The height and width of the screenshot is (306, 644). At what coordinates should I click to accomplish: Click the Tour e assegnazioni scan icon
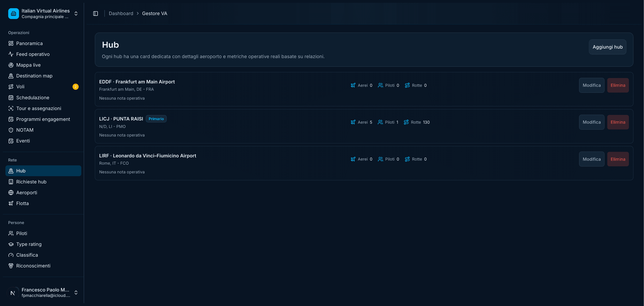pyautogui.click(x=11, y=108)
